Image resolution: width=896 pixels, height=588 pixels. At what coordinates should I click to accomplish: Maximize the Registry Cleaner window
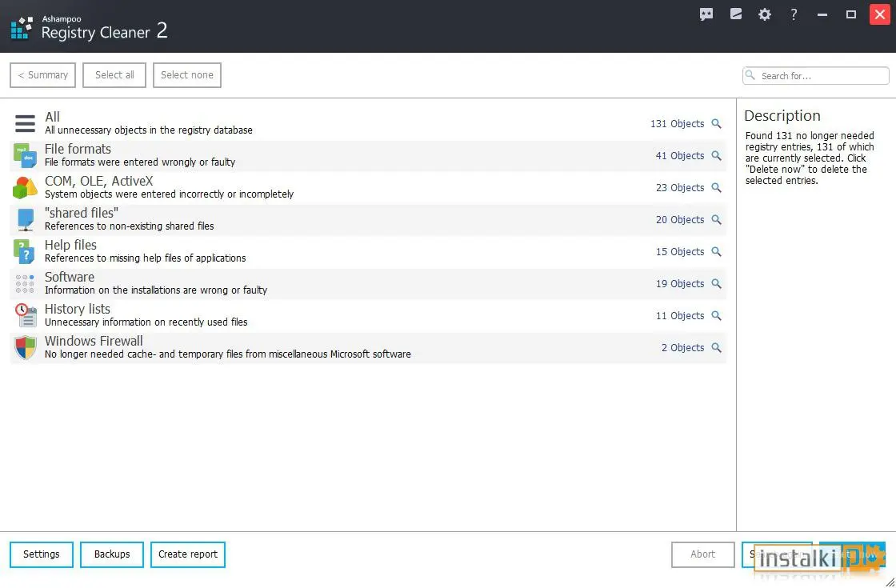click(851, 14)
